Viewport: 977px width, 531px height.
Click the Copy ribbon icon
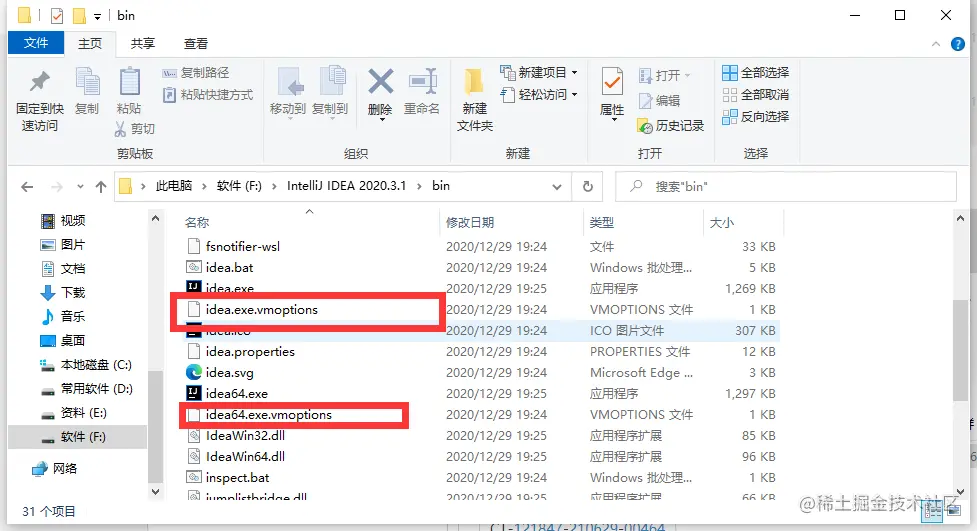87,82
